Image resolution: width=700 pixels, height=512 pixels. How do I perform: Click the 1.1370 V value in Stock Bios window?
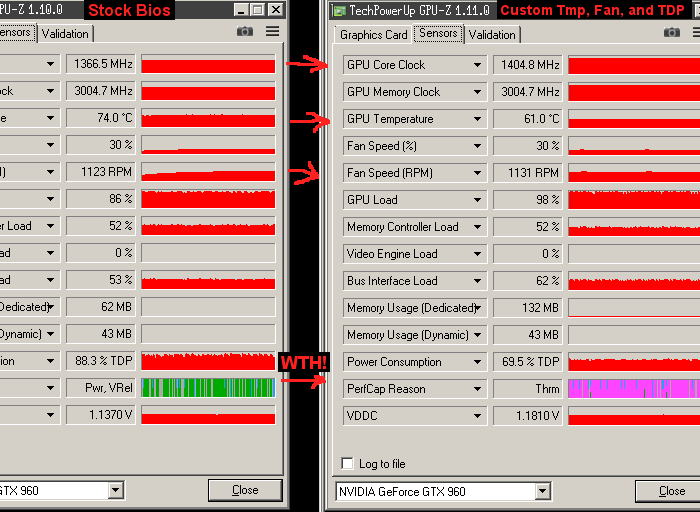[101, 415]
